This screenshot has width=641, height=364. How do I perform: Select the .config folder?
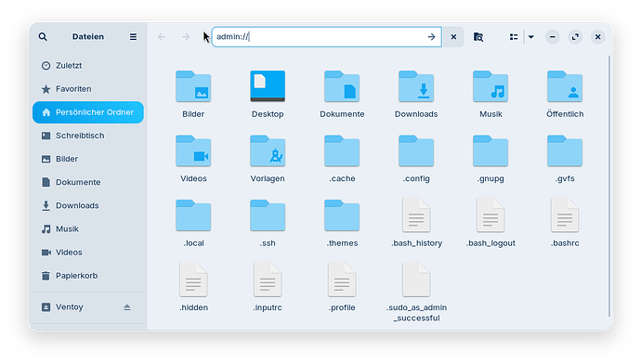(416, 151)
